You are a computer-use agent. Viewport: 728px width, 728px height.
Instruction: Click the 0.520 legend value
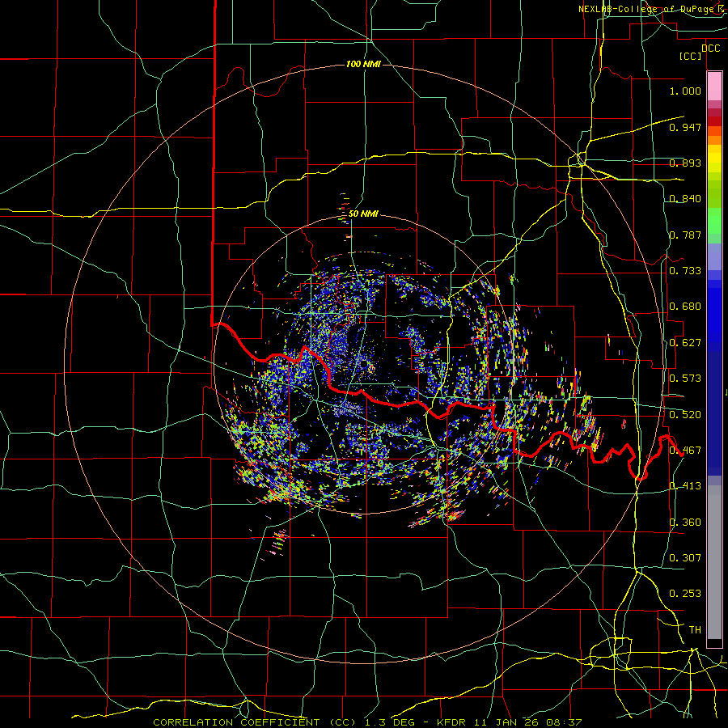pyautogui.click(x=685, y=415)
